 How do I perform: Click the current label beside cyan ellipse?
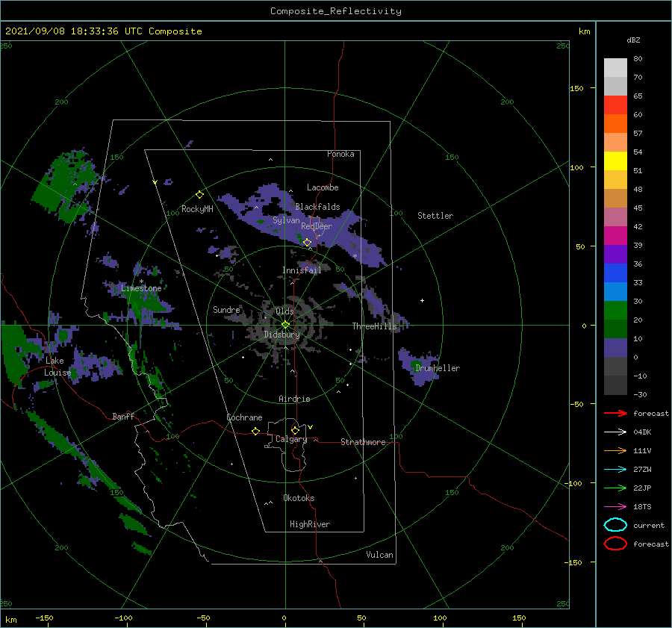[648, 526]
